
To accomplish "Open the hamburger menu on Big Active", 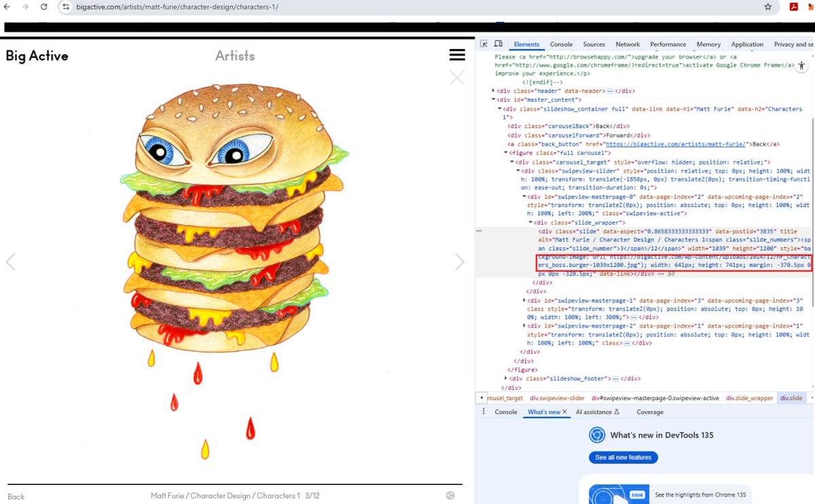I will [x=457, y=55].
